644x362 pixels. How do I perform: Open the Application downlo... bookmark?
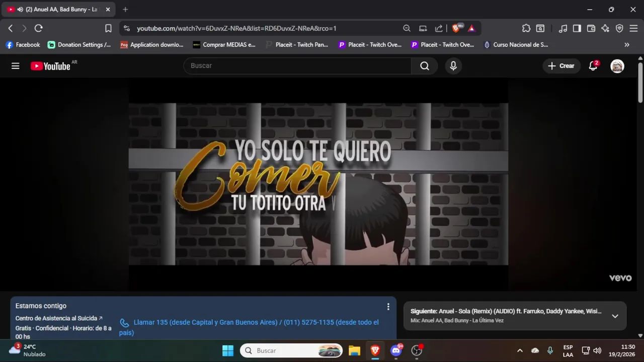[152, 45]
